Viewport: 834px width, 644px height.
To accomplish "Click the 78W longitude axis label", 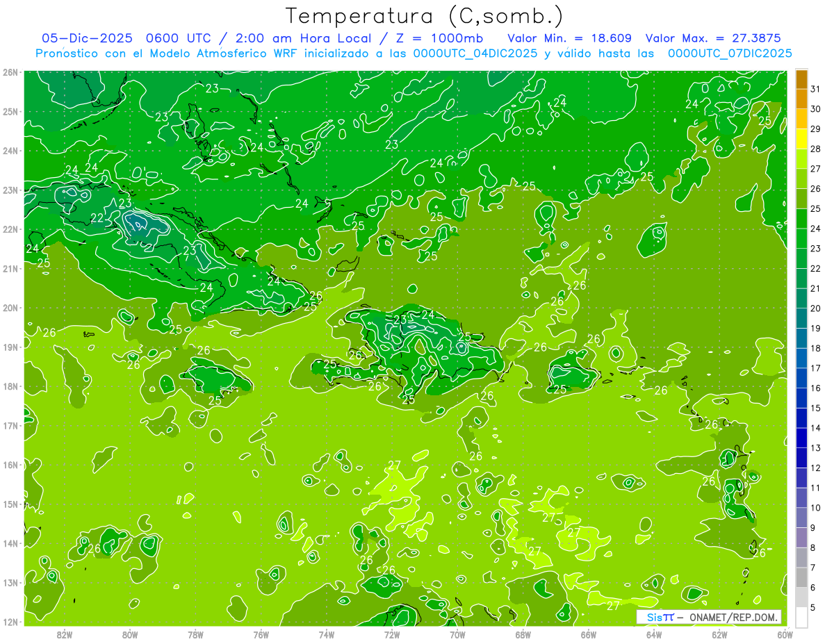I will pos(195,634).
